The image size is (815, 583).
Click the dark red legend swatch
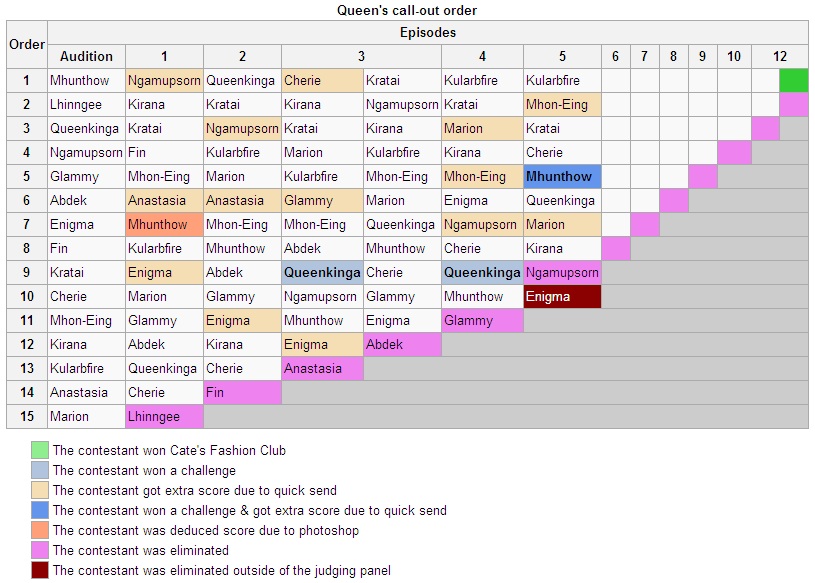pyautogui.click(x=40, y=570)
